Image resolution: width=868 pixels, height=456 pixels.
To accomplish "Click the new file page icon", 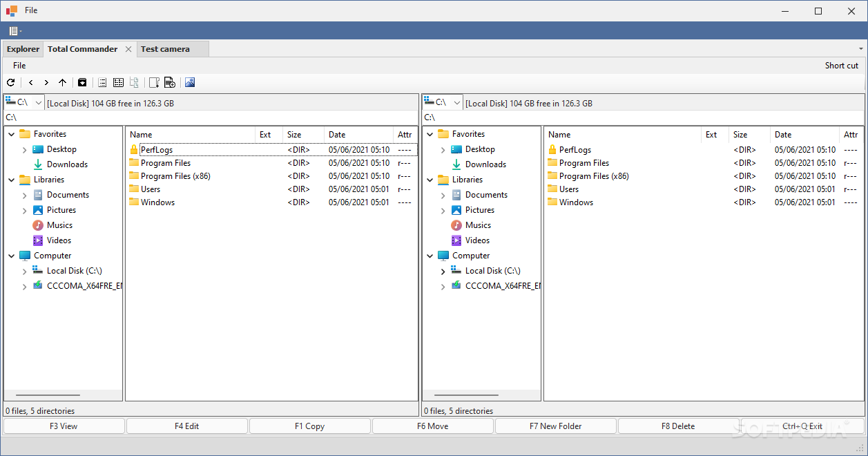I will point(154,82).
